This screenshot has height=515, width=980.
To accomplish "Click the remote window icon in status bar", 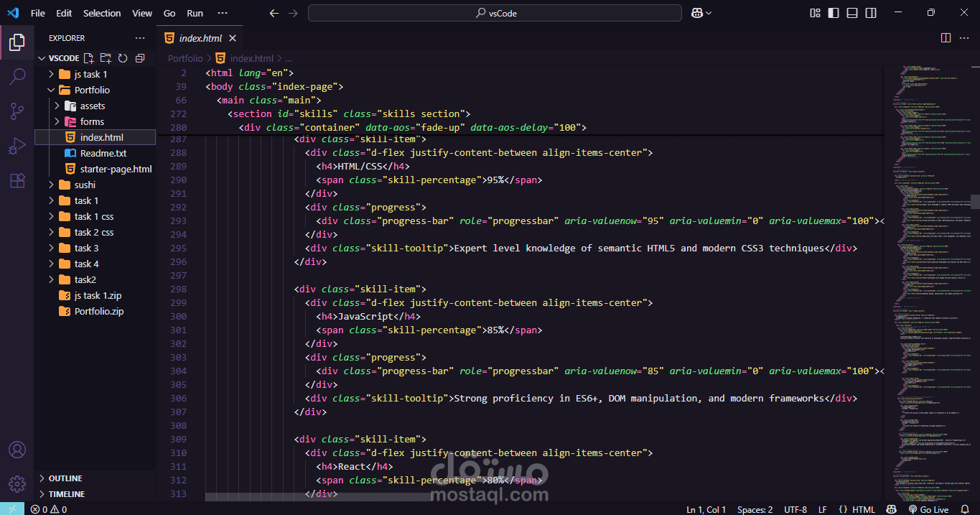I will coord(12,509).
